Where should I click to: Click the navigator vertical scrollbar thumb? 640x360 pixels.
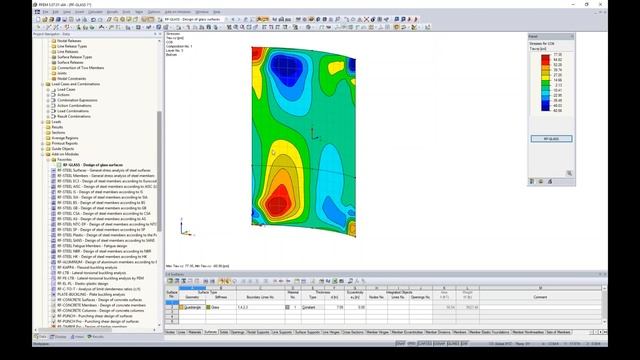click(x=160, y=171)
